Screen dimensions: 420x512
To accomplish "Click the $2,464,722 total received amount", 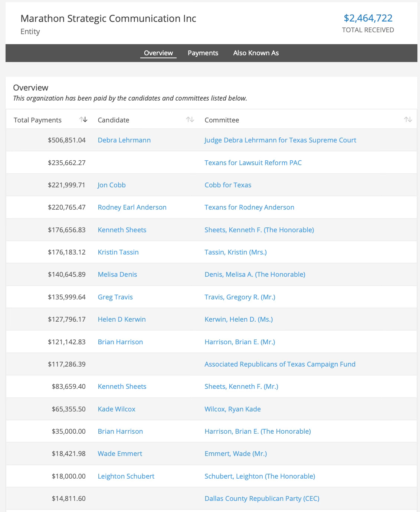I will tap(368, 18).
